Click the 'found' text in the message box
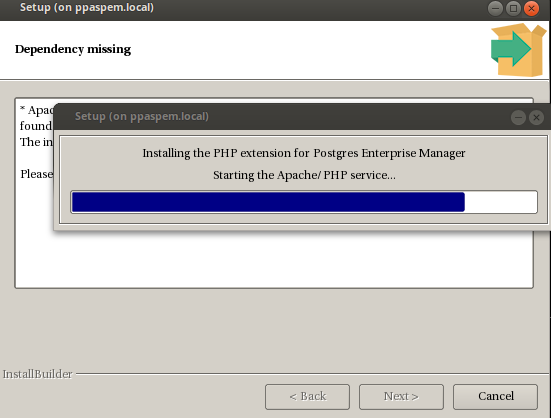Viewport: 551px width, 418px height. click(36, 126)
